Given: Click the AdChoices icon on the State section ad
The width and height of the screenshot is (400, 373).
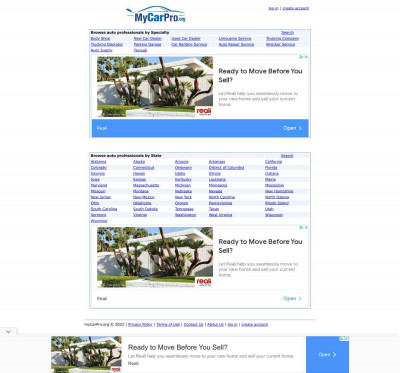Looking at the screenshot, I should 301,227.
